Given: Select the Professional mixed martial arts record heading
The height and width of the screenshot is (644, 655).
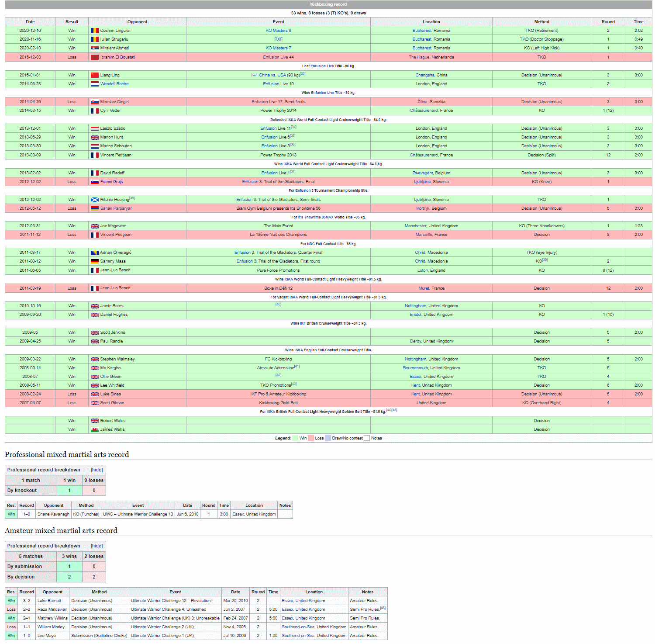Looking at the screenshot, I should 67,454.
